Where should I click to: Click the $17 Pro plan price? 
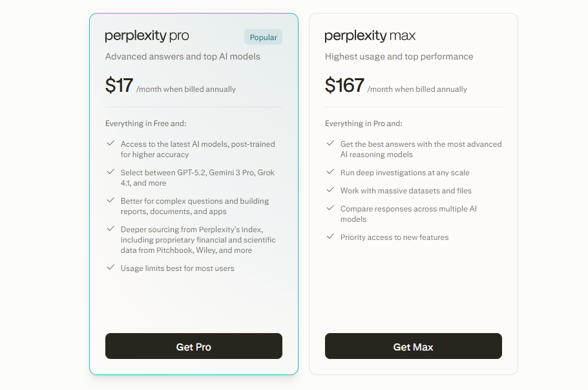point(120,86)
